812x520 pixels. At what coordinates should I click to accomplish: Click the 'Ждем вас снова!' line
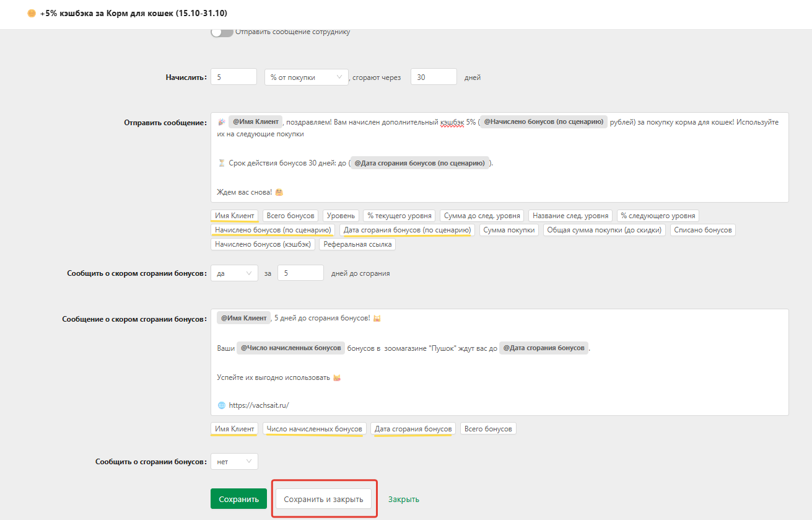tap(244, 192)
